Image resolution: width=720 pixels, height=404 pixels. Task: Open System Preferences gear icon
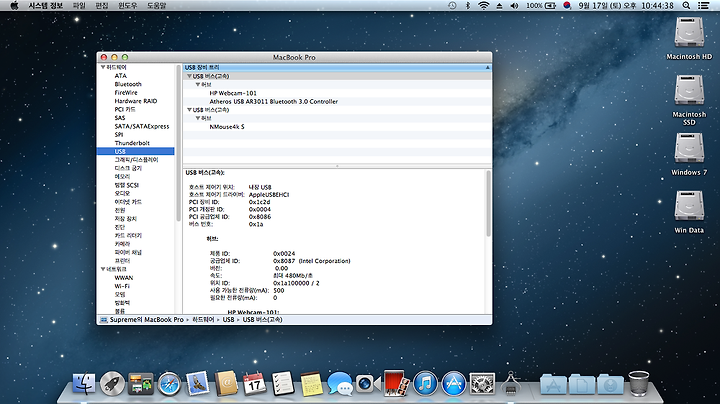(x=482, y=384)
